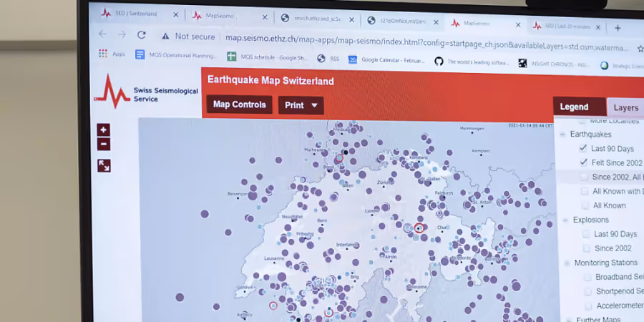Viewport: 644px width, 322px height.
Task: Reload the page with the browser refresh icon
Action: click(142, 35)
